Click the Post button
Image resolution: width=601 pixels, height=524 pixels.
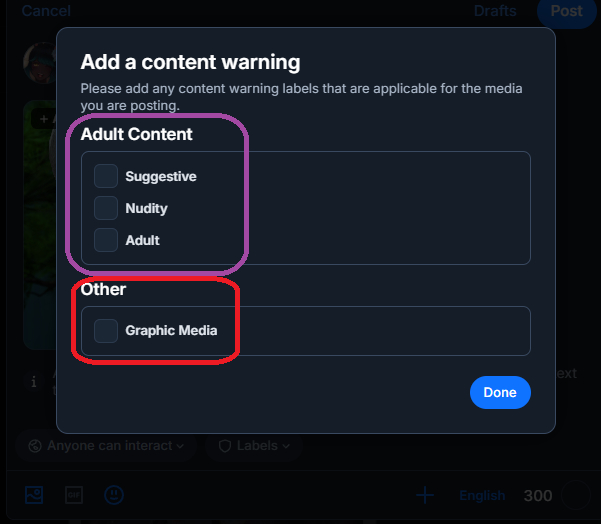[566, 11]
